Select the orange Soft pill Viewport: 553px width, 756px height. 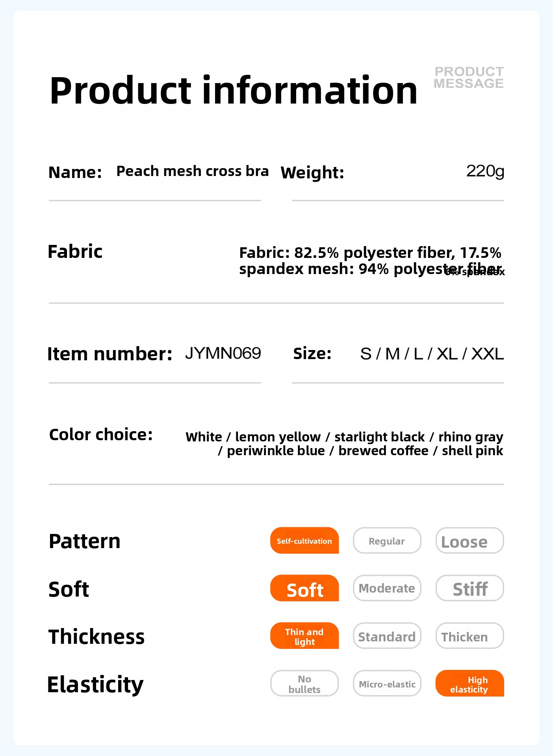tap(304, 588)
